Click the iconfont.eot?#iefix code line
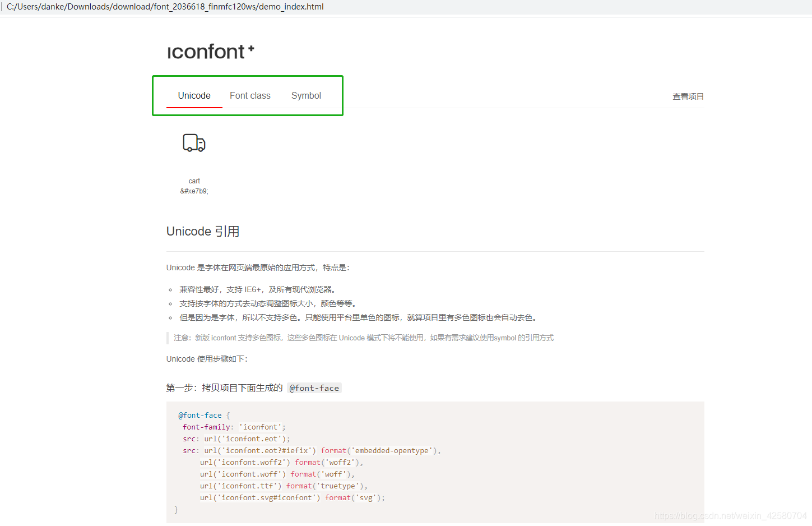 312,451
